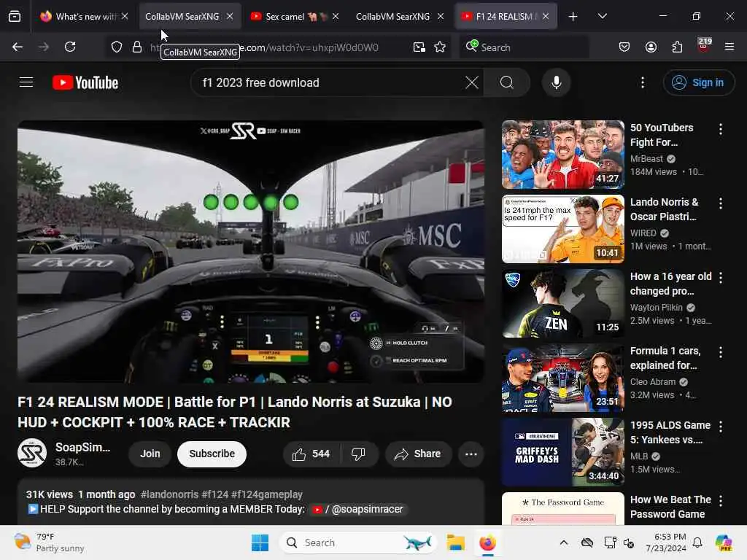This screenshot has height=560, width=747.
Task: Open more actions under the video
Action: [471, 454]
